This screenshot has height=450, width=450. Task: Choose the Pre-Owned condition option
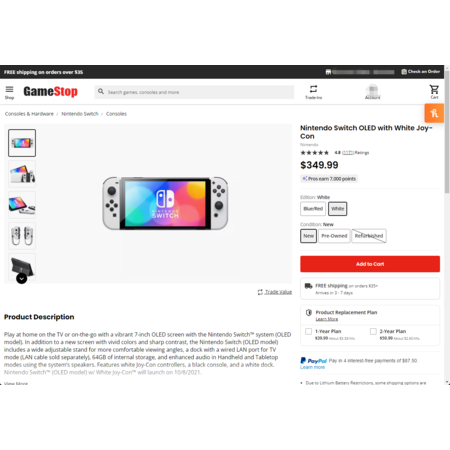[x=334, y=236]
